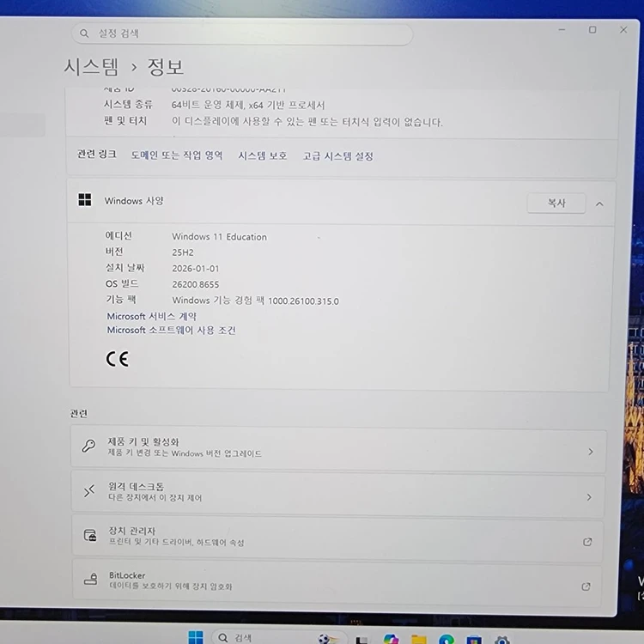Screen dimensions: 644x644
Task: Select 64비트 운영 체제 system type text
Action: click(248, 105)
